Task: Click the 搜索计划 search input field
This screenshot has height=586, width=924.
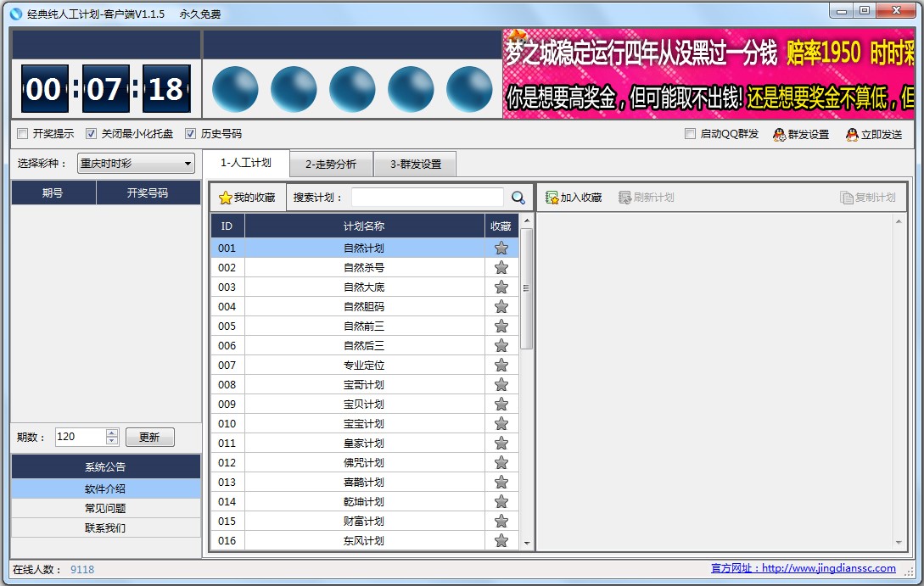Action: click(x=428, y=197)
